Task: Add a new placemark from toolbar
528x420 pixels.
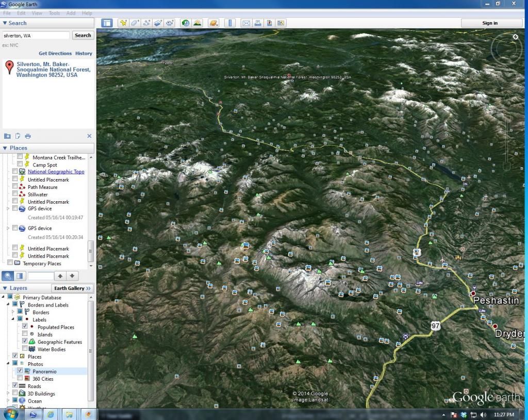Action: click(124, 23)
